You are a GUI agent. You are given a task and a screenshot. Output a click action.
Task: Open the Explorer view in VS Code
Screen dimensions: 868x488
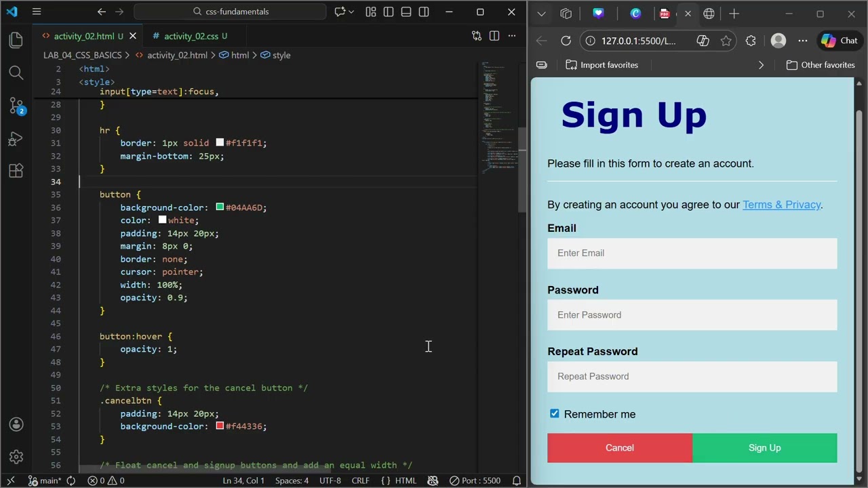16,40
